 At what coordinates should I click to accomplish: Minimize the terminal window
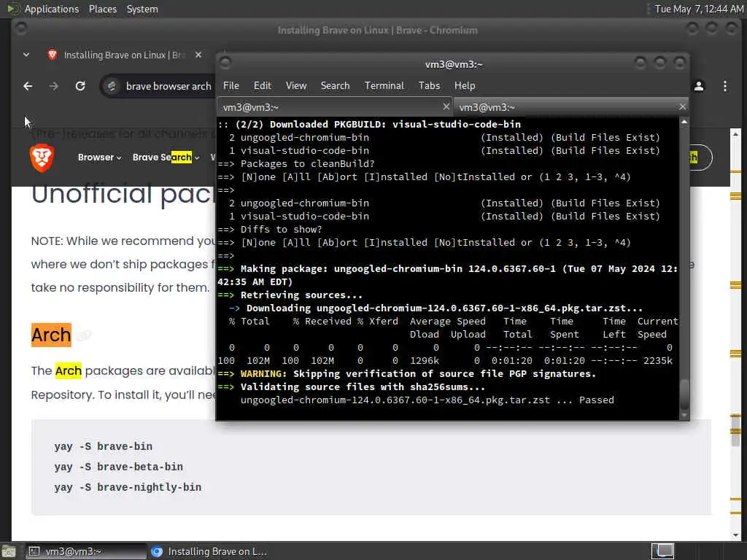click(640, 63)
